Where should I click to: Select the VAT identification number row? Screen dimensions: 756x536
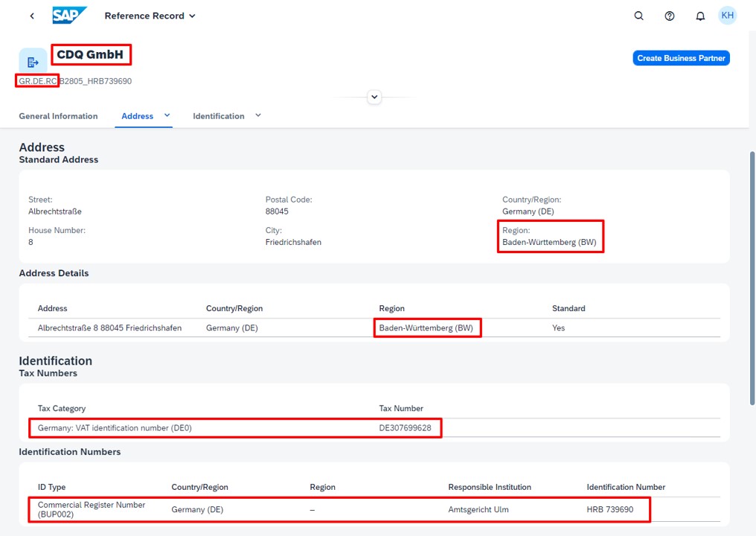pos(374,428)
